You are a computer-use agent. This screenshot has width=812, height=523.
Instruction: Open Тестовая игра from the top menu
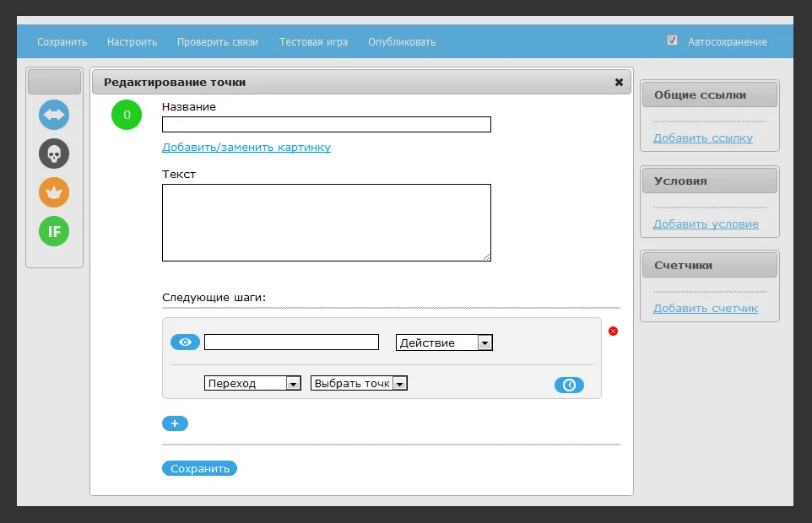tap(313, 42)
